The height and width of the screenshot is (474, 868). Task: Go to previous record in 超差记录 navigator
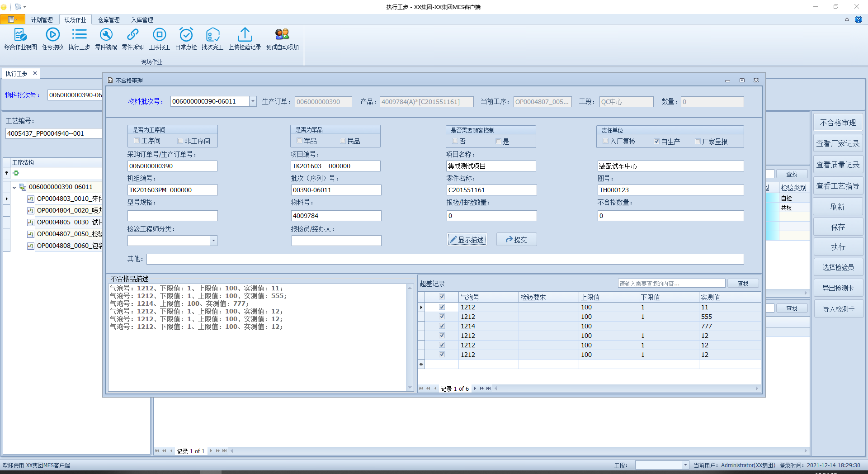(x=435, y=389)
